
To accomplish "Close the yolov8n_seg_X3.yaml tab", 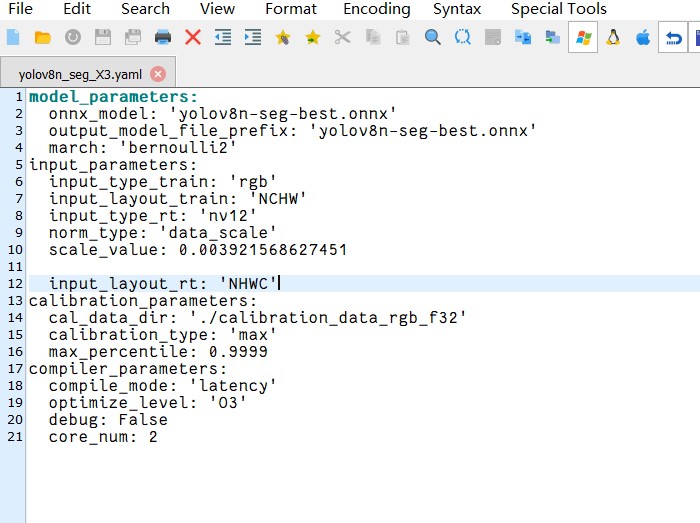I will tap(157, 74).
